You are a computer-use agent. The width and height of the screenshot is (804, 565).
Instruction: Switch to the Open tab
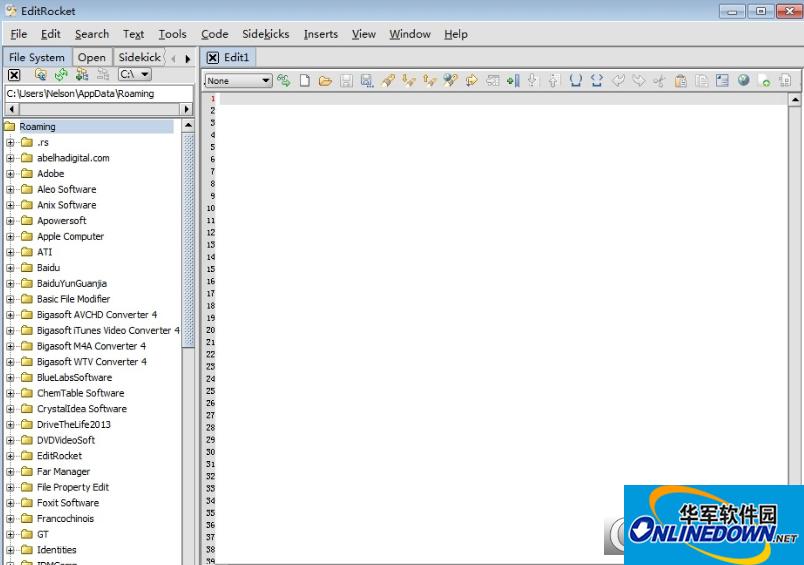[92, 57]
